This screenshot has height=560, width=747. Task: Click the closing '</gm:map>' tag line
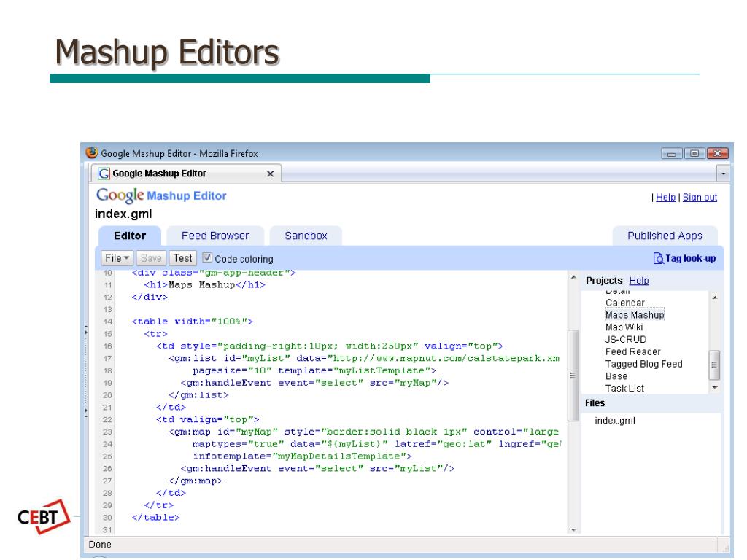point(196,481)
